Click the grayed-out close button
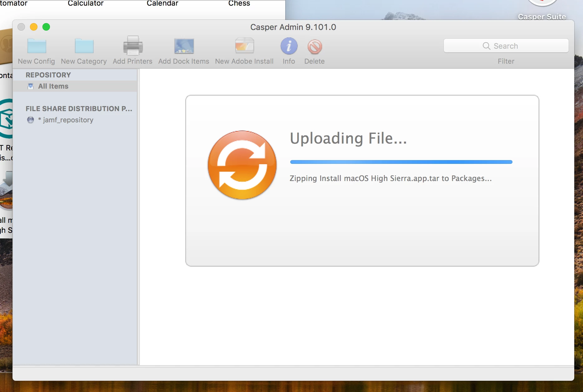The width and height of the screenshot is (583, 392). point(21,27)
